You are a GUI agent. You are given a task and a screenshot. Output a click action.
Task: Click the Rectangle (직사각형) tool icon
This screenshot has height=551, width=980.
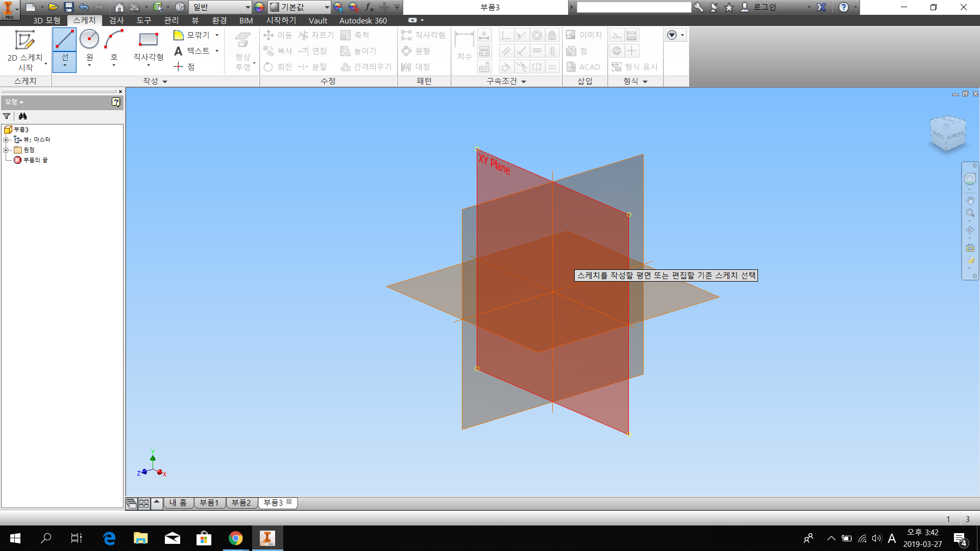tap(148, 40)
